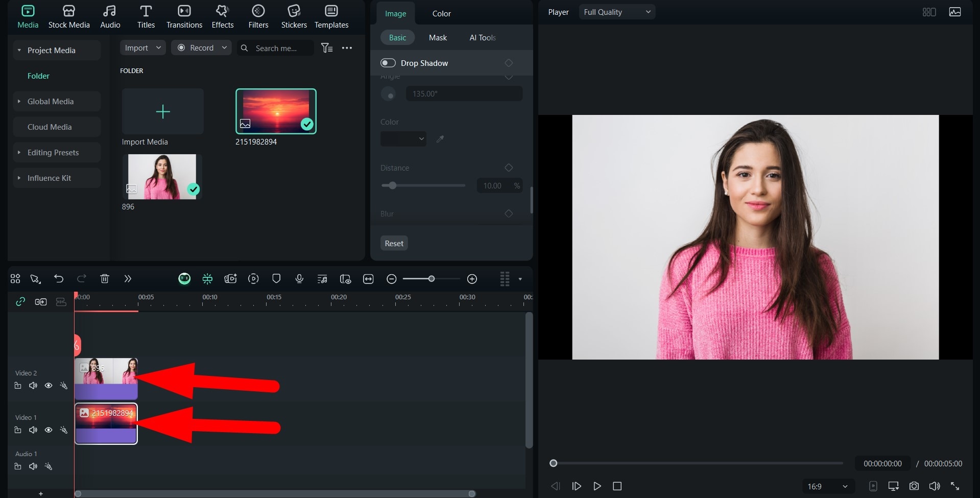
Task: Pick the shadow color eyedropper
Action: click(440, 138)
